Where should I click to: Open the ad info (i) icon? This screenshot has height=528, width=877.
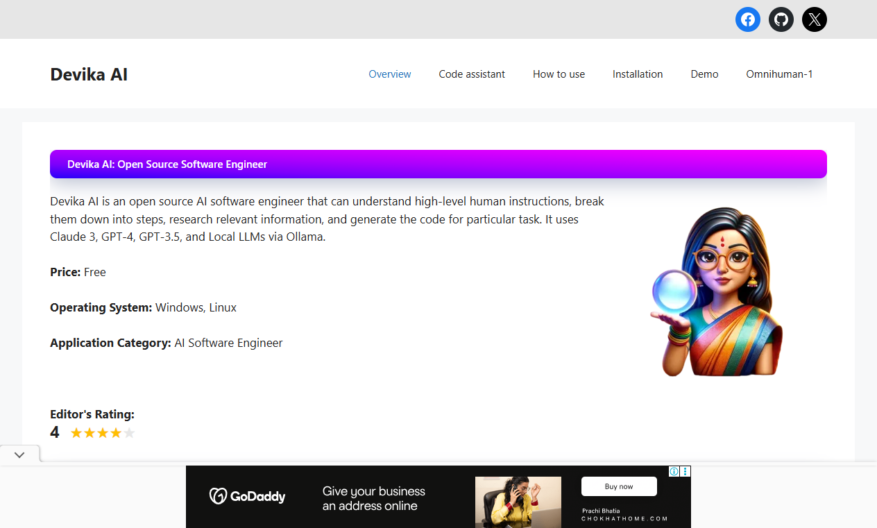pos(674,472)
